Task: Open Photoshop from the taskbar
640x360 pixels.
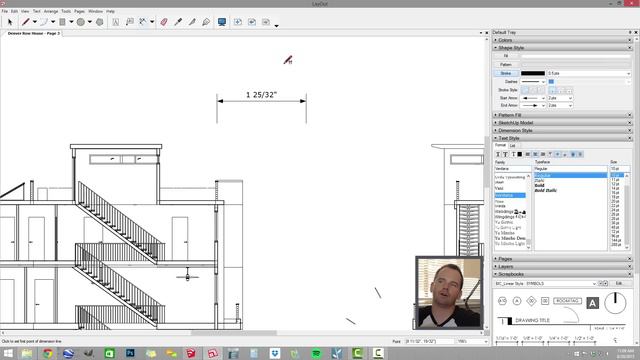Action: [x=130, y=353]
